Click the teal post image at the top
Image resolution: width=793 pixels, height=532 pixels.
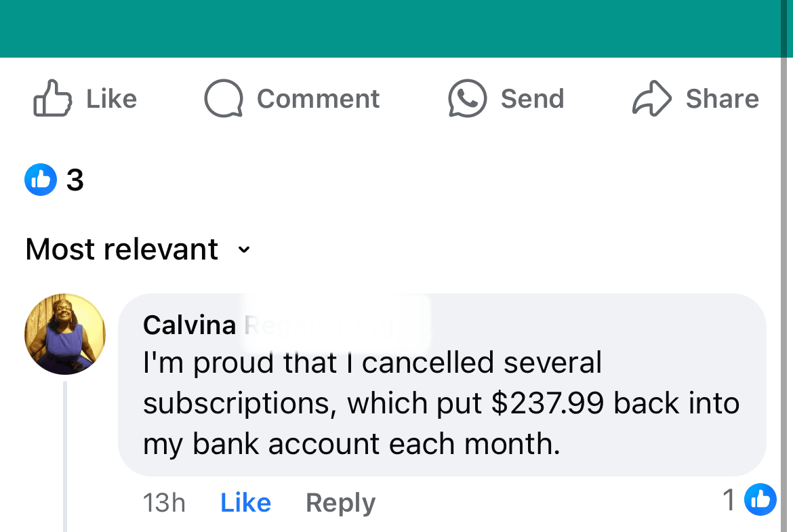point(390,28)
